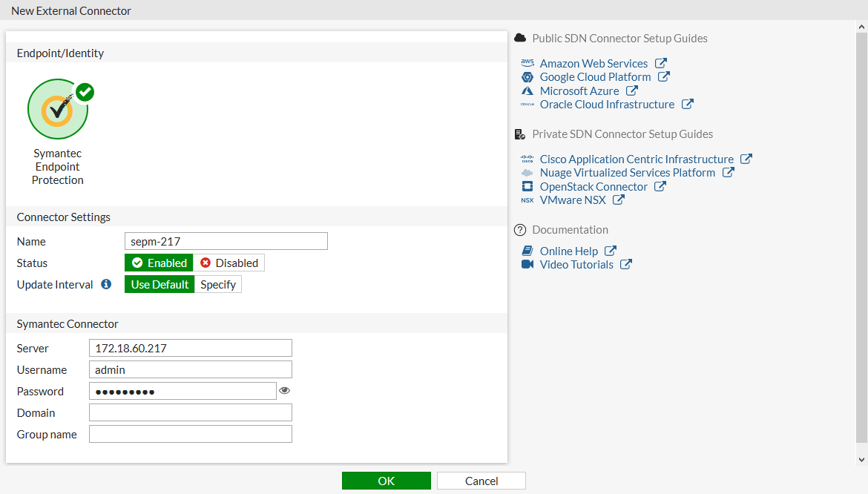Click the Google Cloud Platform logo icon

pos(527,77)
